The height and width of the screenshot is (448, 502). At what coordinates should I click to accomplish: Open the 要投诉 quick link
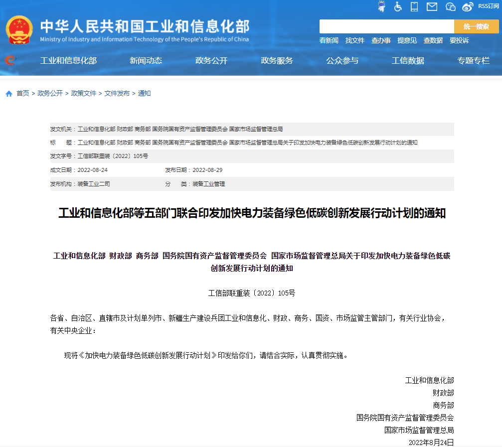459,40
